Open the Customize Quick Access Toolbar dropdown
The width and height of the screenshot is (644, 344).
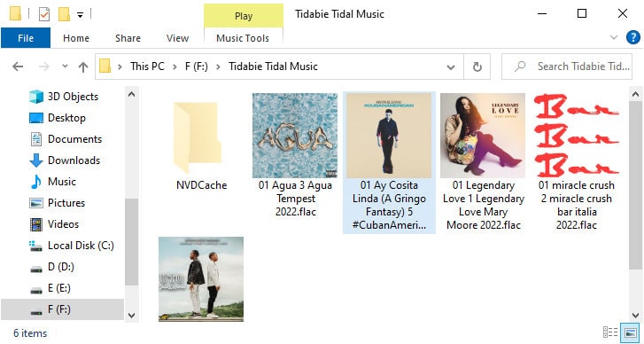click(80, 15)
